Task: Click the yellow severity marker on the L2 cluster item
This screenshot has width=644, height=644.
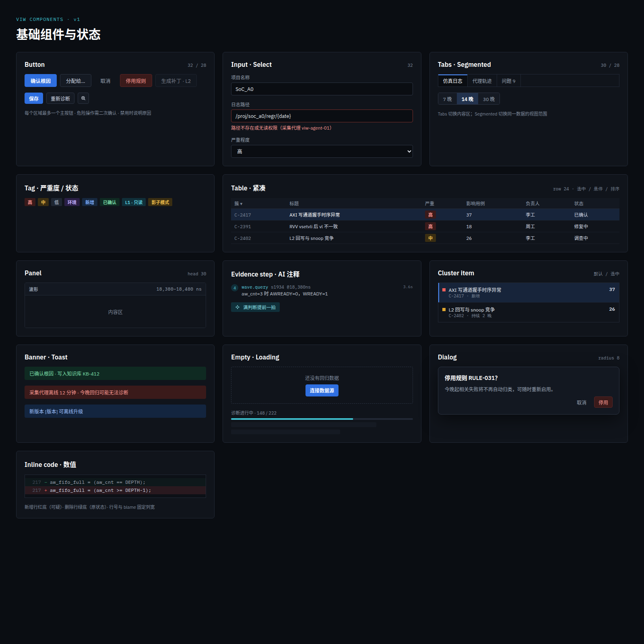Action: tap(444, 310)
